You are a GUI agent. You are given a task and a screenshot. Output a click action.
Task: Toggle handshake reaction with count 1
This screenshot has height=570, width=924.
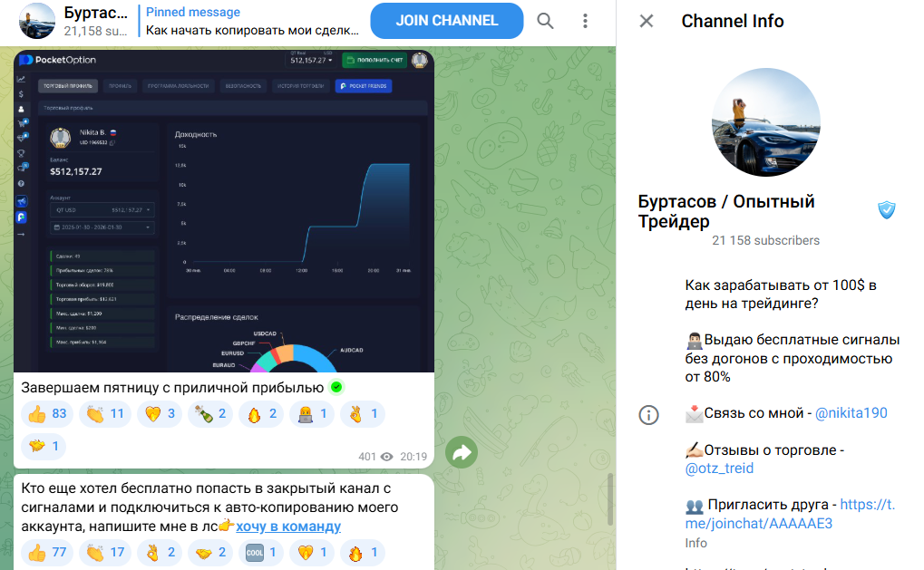point(44,446)
